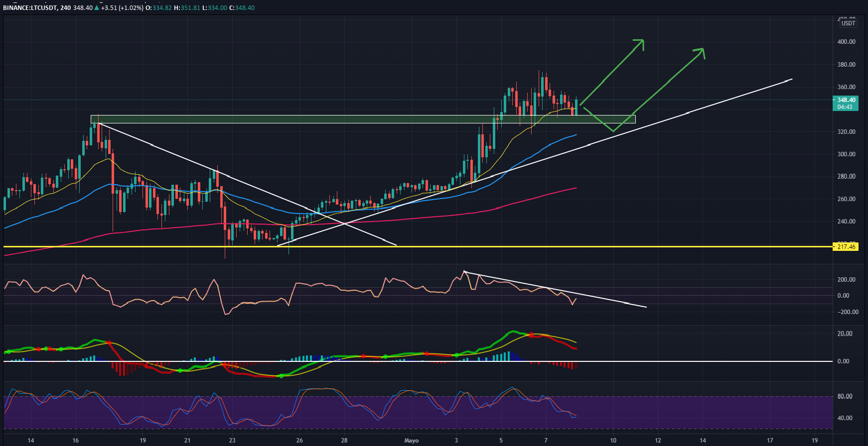Viewport: 868px width, 446px height.
Task: Click the 320.00 price axis label
Action: click(847, 132)
